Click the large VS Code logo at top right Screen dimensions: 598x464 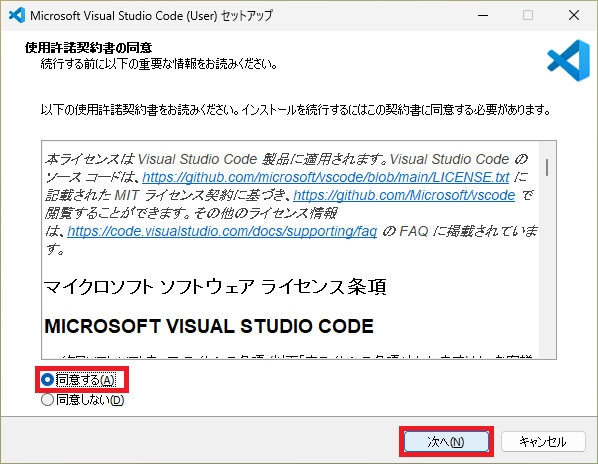click(568, 60)
